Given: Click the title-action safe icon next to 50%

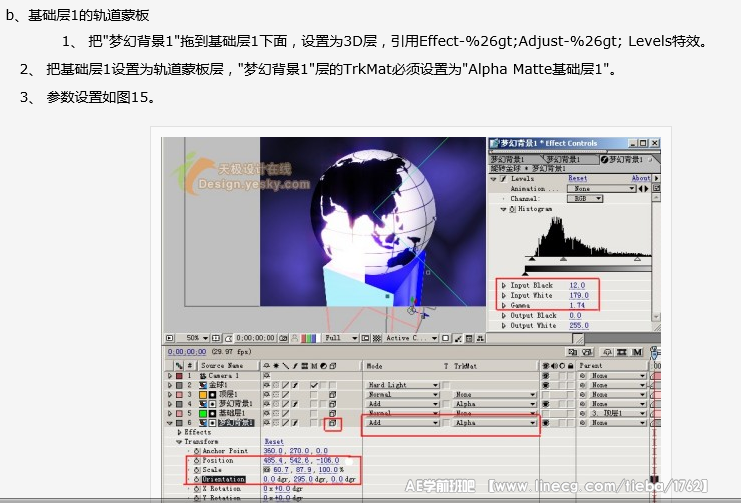Looking at the screenshot, I should (x=216, y=338).
